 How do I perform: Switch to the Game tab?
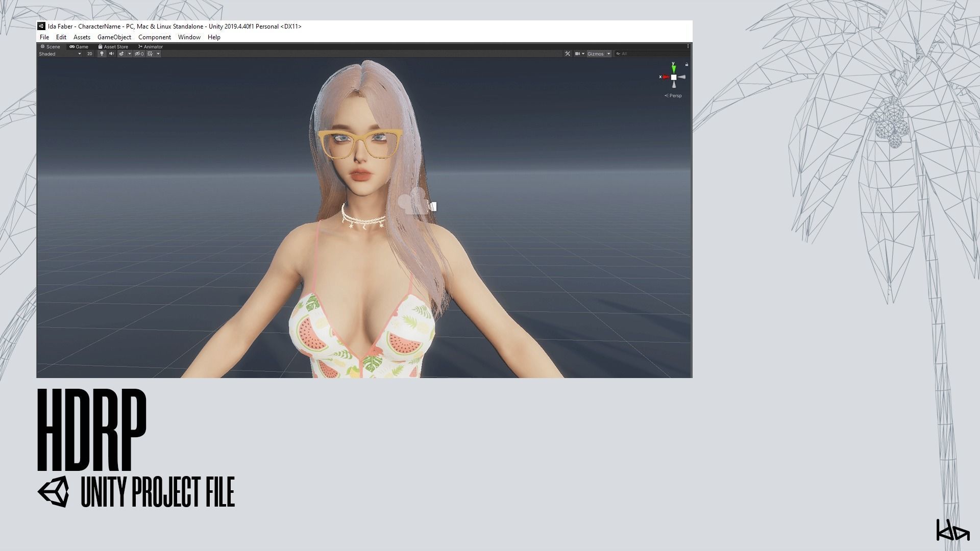click(79, 46)
